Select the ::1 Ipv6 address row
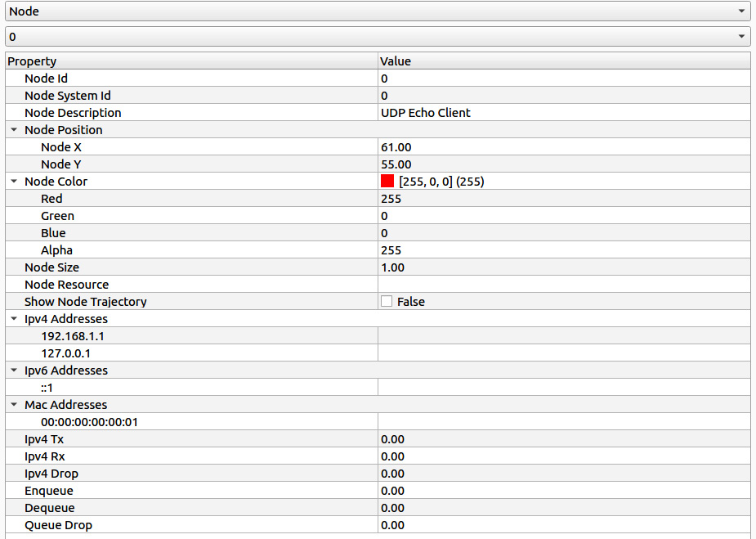756x539 pixels. [x=378, y=388]
